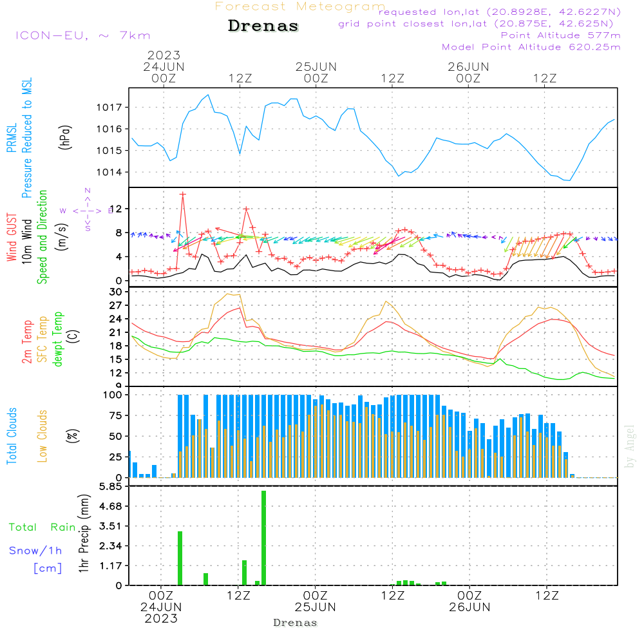The width and height of the screenshot is (644, 644).
Task: Select the 'Point Altitude 577m' text
Action: tap(561, 35)
